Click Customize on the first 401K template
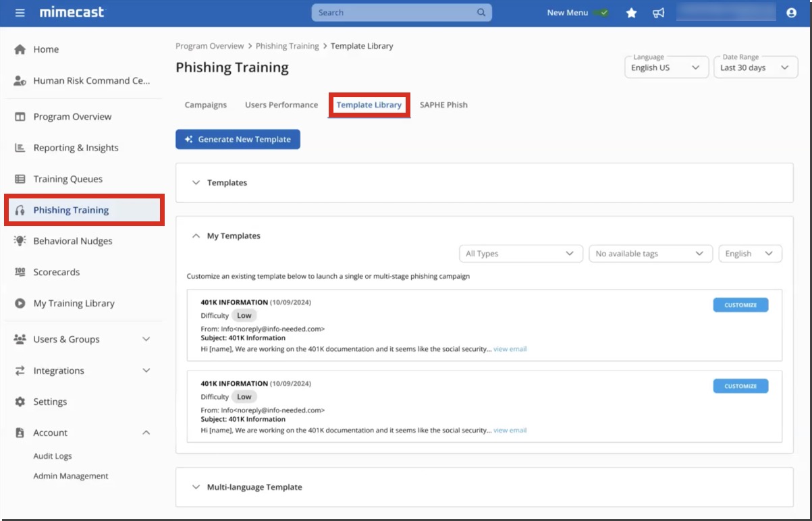Image resolution: width=812 pixels, height=521 pixels. click(740, 305)
